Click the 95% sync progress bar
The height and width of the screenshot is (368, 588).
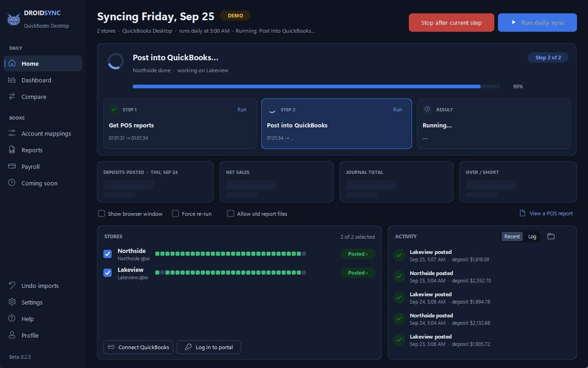pos(317,86)
